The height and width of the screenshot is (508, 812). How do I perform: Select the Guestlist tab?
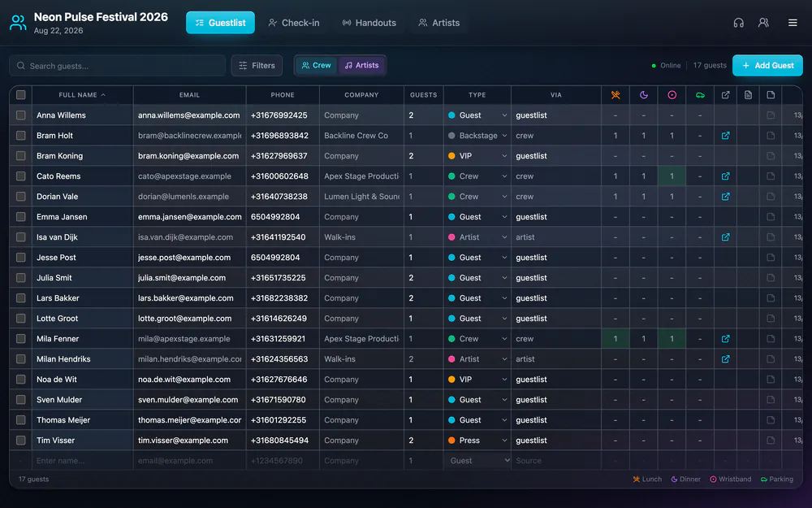[x=220, y=23]
